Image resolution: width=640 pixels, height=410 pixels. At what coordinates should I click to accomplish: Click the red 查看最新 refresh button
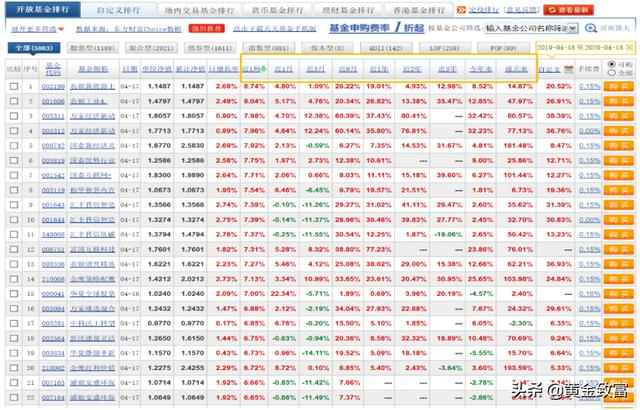(569, 10)
